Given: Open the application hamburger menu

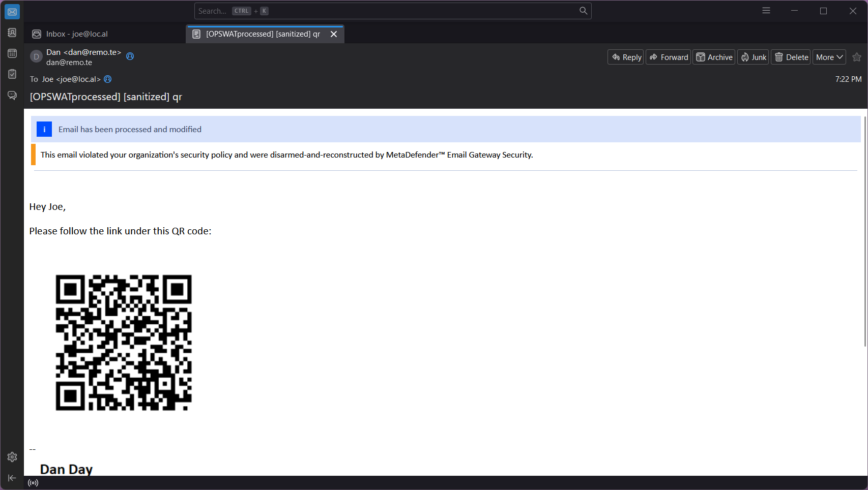Looking at the screenshot, I should click(x=766, y=11).
